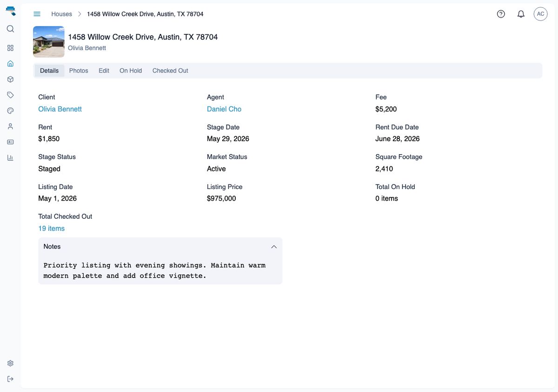Go to Houses via the home icon
Image resolution: width=558 pixels, height=392 pixels.
(10, 64)
